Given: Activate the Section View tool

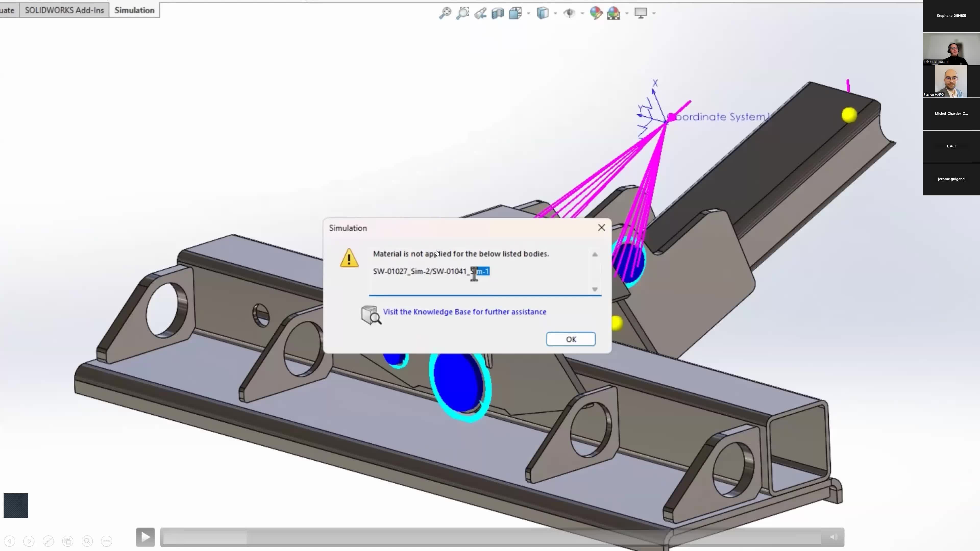Looking at the screenshot, I should point(498,13).
